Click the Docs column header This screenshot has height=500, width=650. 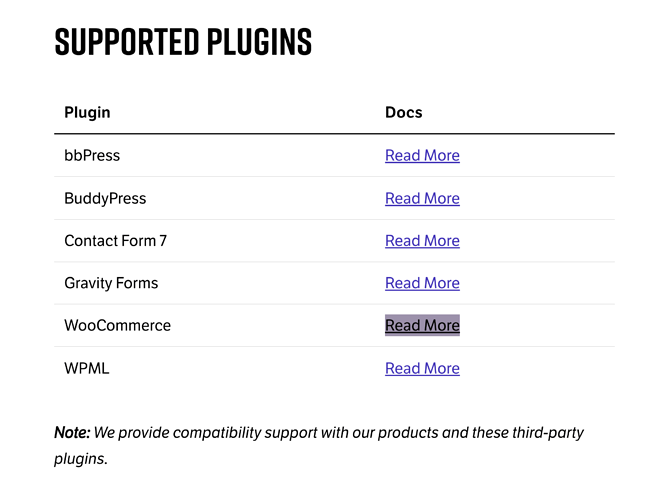tap(404, 112)
